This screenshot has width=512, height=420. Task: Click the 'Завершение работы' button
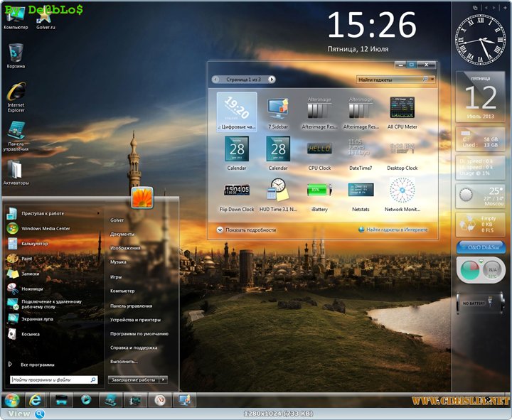[x=132, y=380]
